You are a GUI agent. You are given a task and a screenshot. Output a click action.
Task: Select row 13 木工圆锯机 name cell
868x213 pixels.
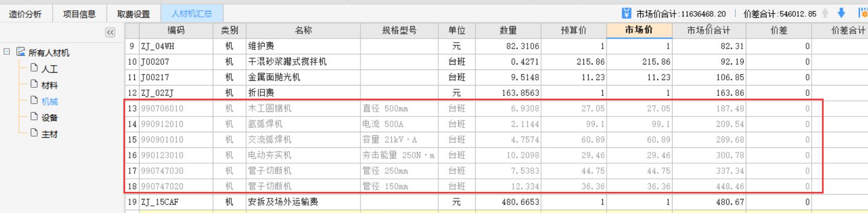click(x=303, y=108)
